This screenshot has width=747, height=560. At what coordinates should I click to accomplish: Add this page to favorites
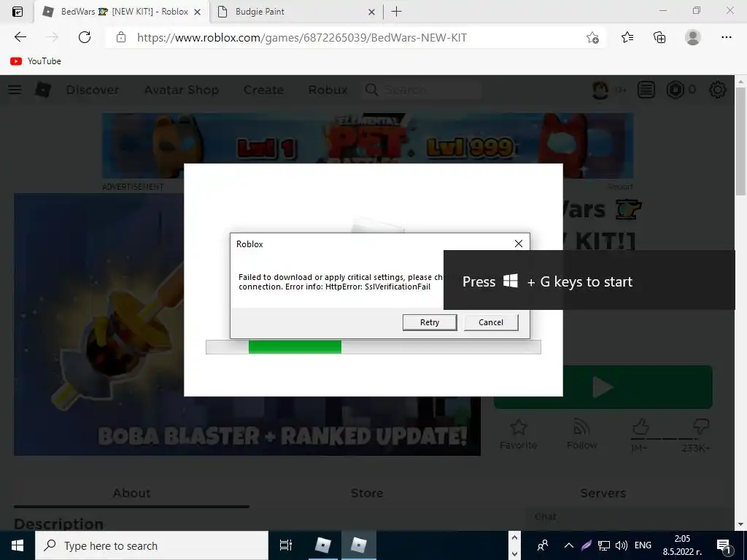point(592,37)
